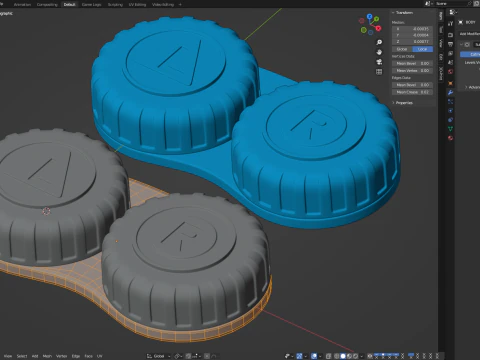Image resolution: width=480 pixels, height=360 pixels.
Task: Click the Median X value field
Action: 412,29
